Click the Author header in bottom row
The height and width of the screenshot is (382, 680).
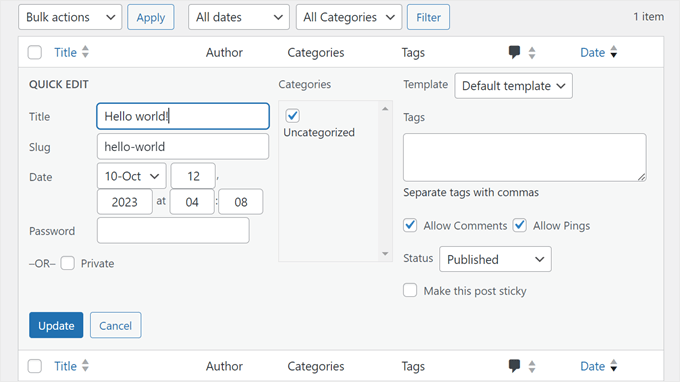[224, 366]
